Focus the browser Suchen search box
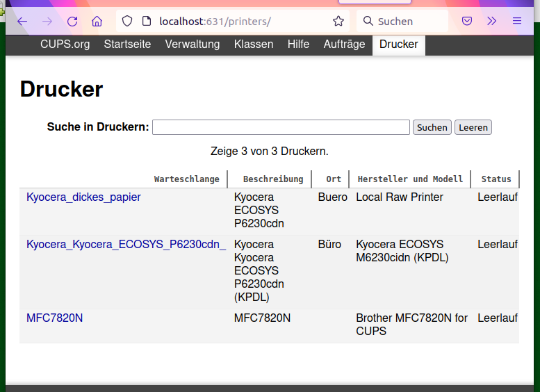 click(x=402, y=21)
